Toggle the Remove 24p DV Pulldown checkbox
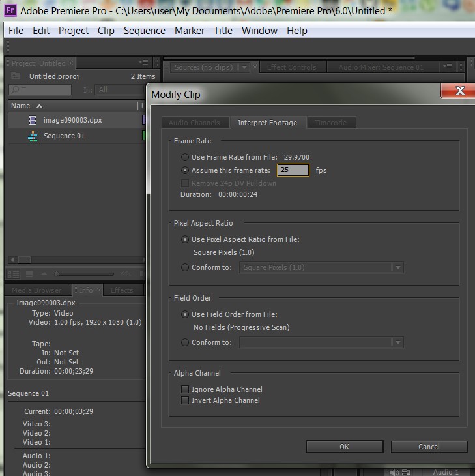This screenshot has height=476, width=475. click(x=184, y=183)
